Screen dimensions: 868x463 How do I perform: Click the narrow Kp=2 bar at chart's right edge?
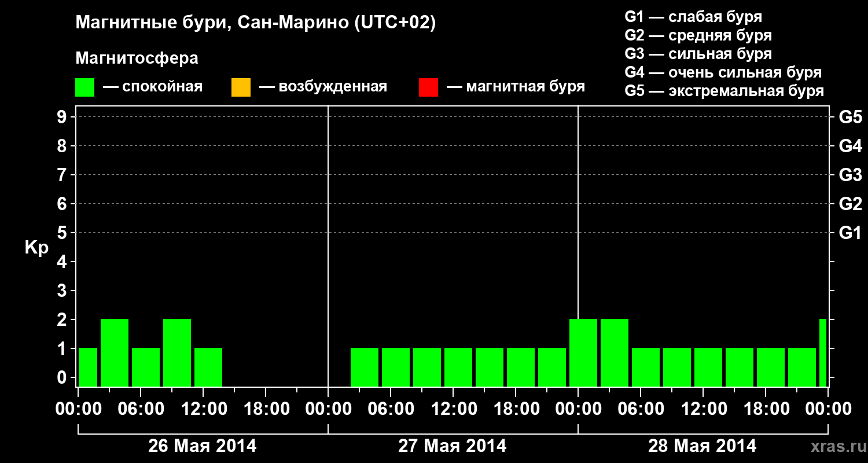[x=823, y=352]
